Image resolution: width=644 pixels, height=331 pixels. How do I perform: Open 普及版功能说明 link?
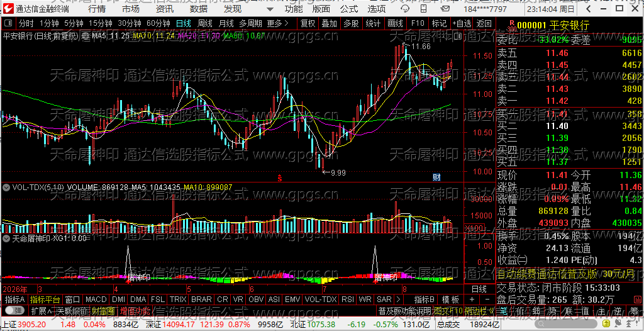405,310
